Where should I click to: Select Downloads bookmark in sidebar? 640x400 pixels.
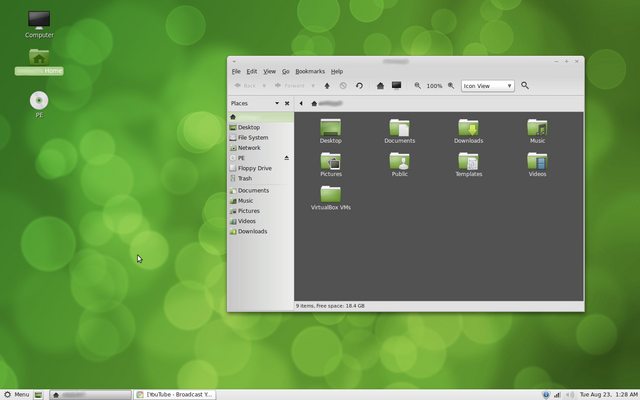[x=260, y=231]
